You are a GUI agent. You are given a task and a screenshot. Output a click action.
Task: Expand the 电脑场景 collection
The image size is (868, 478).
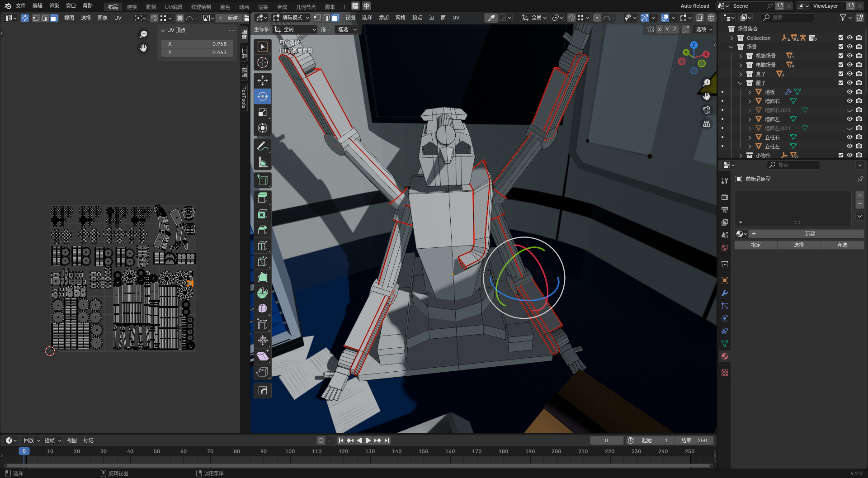click(x=741, y=65)
